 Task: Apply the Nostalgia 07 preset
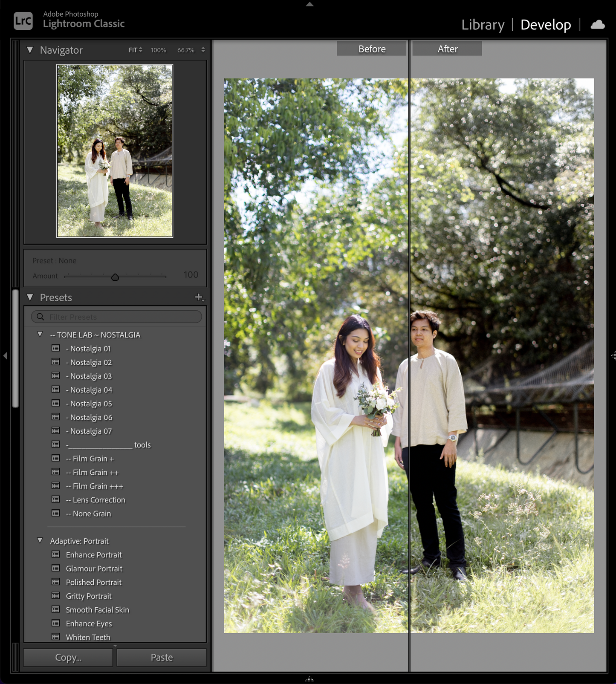[89, 431]
